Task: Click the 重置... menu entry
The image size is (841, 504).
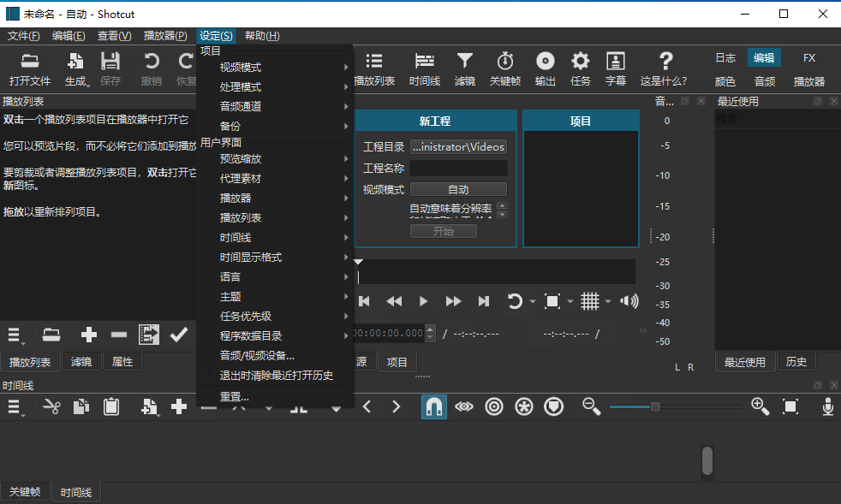Action: point(275,397)
